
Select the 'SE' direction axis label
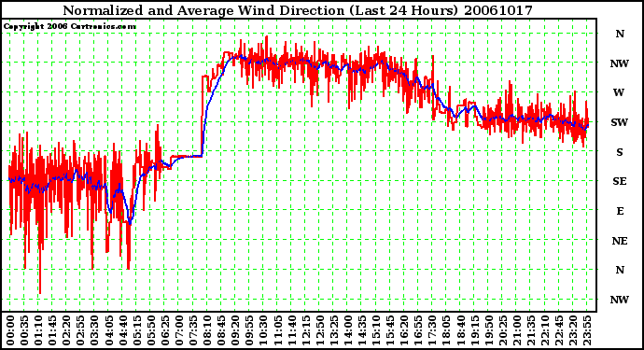[x=620, y=181]
